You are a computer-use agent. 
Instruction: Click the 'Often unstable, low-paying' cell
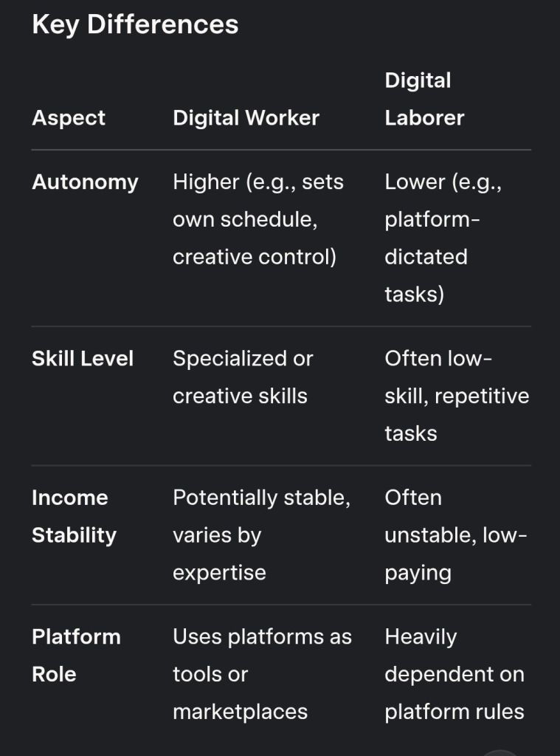click(x=455, y=535)
